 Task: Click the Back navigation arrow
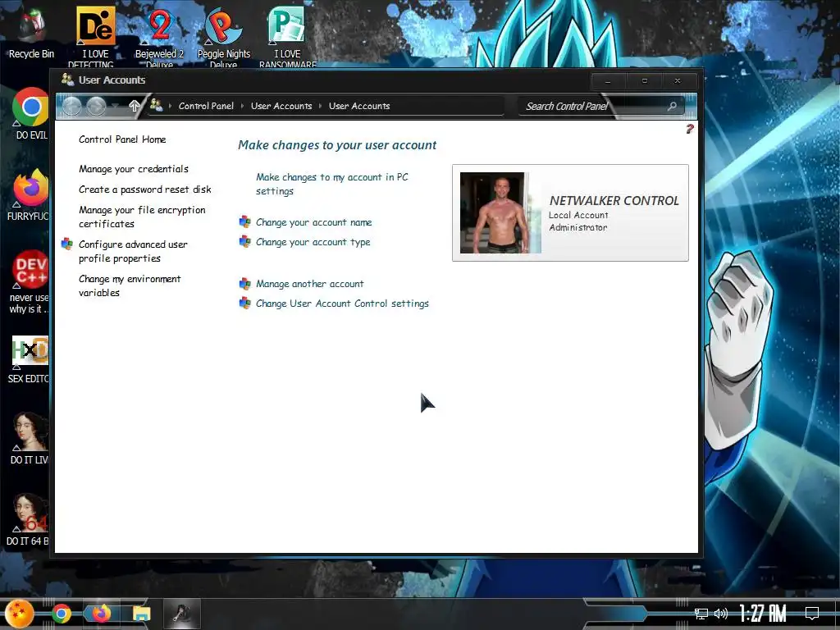[x=72, y=106]
